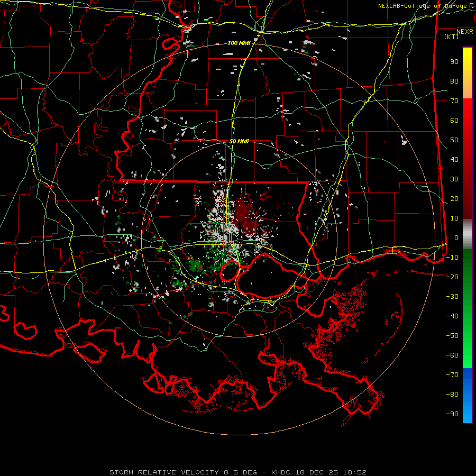Screen dimensions: 476x476
Task: Click the -20 value on the velocity scale
Action: click(x=452, y=277)
